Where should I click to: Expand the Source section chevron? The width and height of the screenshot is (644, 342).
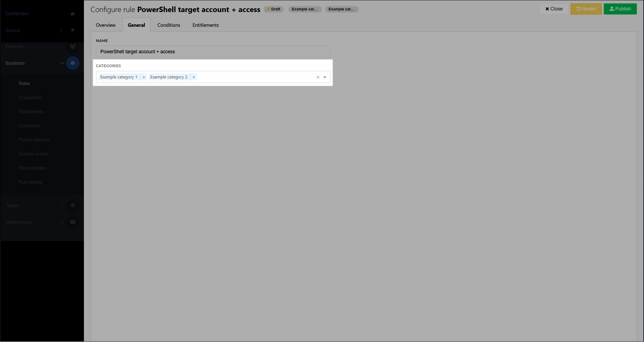[61, 30]
